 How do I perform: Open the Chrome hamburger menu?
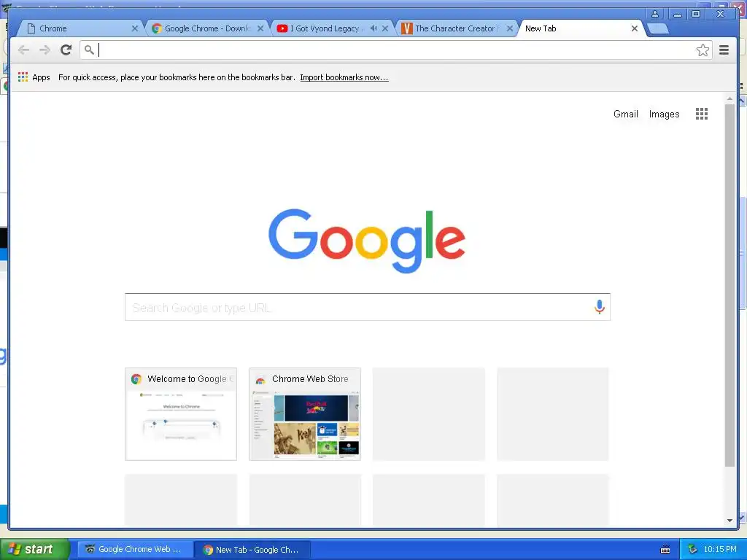click(x=724, y=50)
